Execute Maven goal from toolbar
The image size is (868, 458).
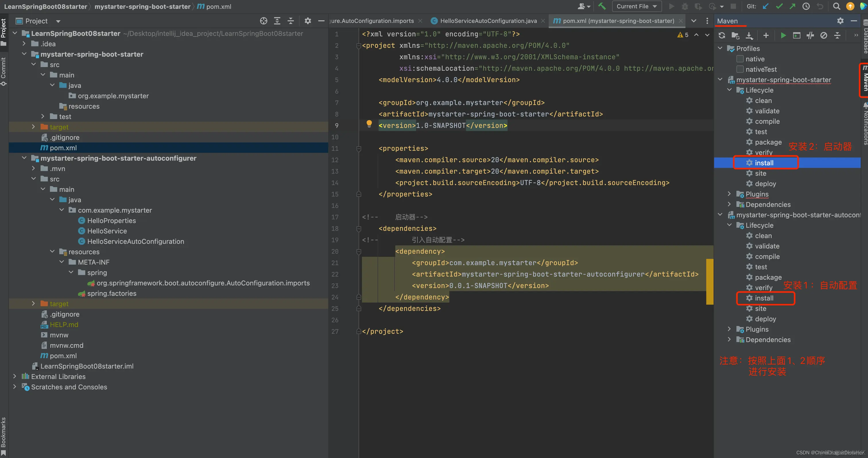797,35
